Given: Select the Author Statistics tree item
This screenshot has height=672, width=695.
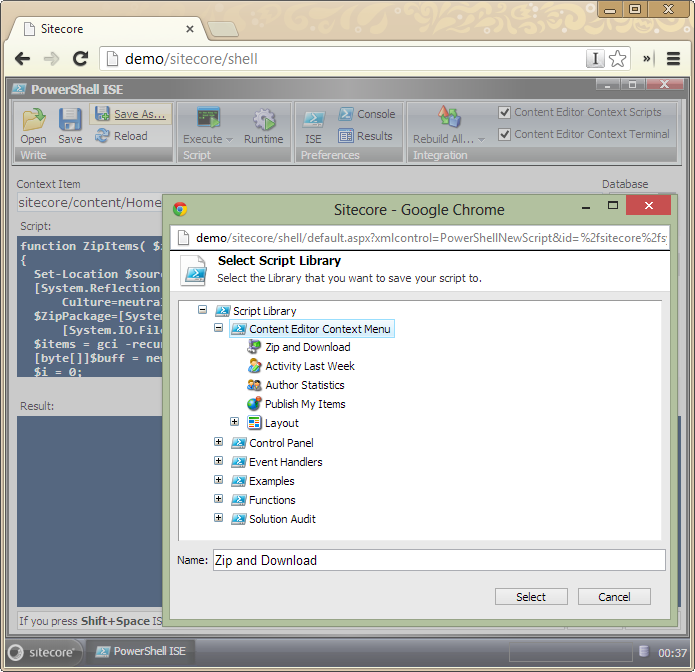Looking at the screenshot, I should click(x=304, y=385).
